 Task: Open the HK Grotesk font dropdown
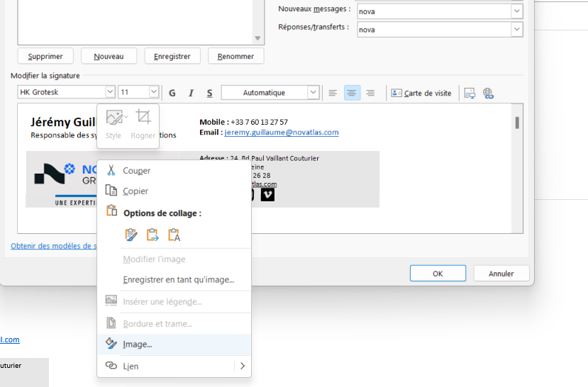tap(110, 92)
